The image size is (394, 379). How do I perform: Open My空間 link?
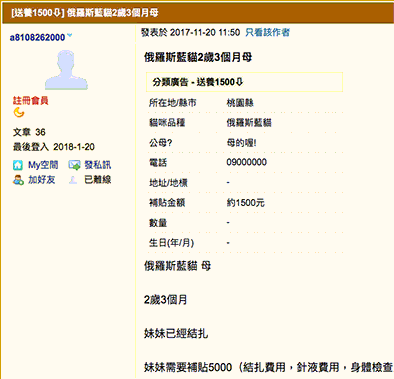43,165
